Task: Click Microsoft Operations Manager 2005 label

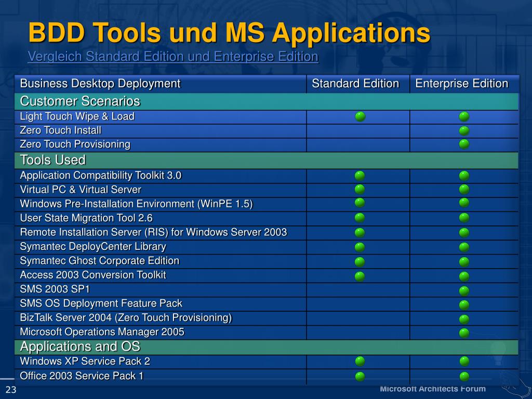Action: coord(102,332)
